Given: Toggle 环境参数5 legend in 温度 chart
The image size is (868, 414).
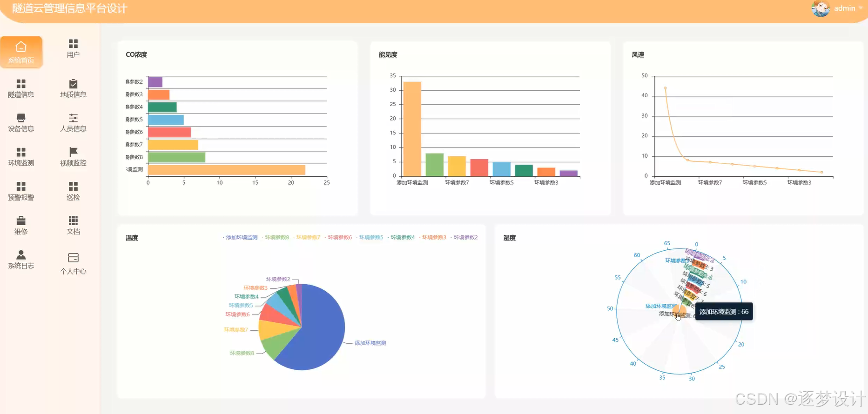Looking at the screenshot, I should click(x=370, y=237).
